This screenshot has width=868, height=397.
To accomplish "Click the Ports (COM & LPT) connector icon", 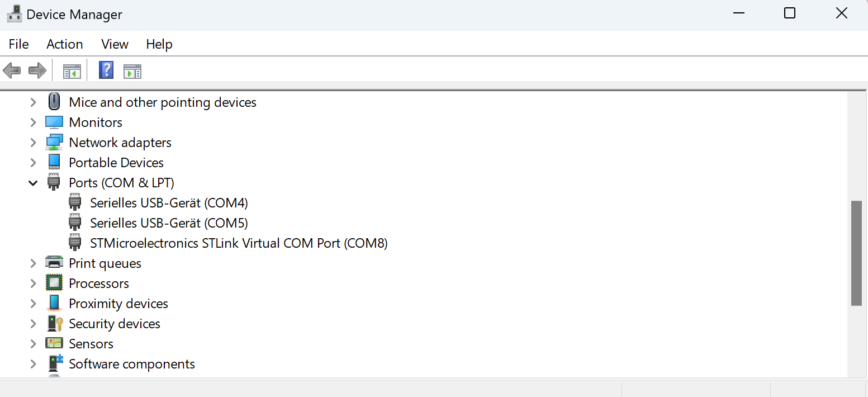I will click(54, 182).
